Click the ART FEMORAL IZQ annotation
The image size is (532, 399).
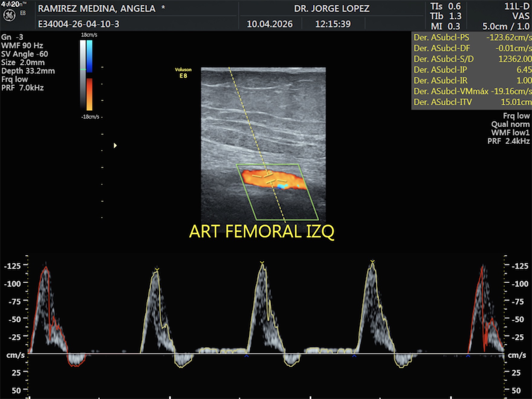262,232
